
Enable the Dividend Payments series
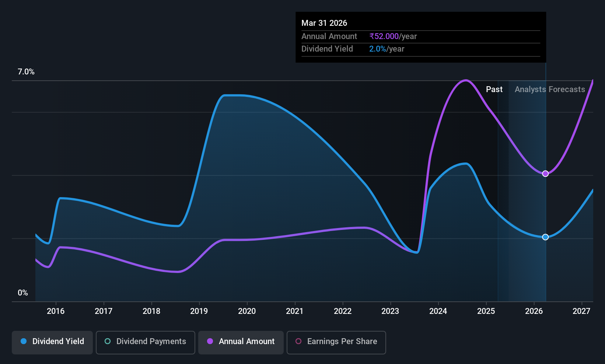pos(146,343)
